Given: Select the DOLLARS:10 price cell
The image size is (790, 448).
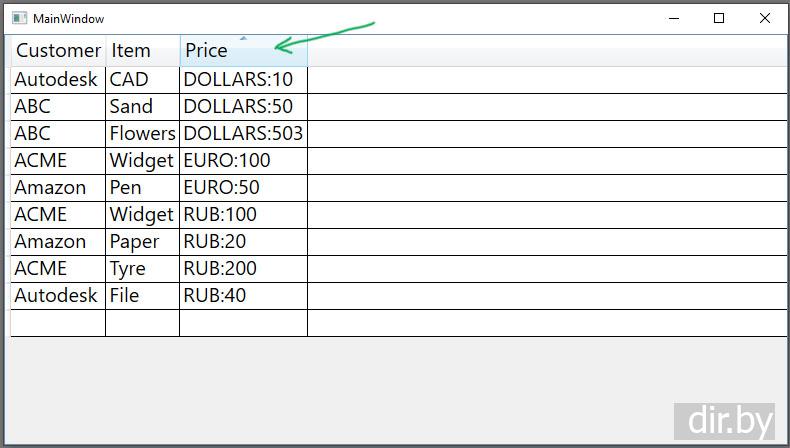Looking at the screenshot, I should tap(243, 80).
